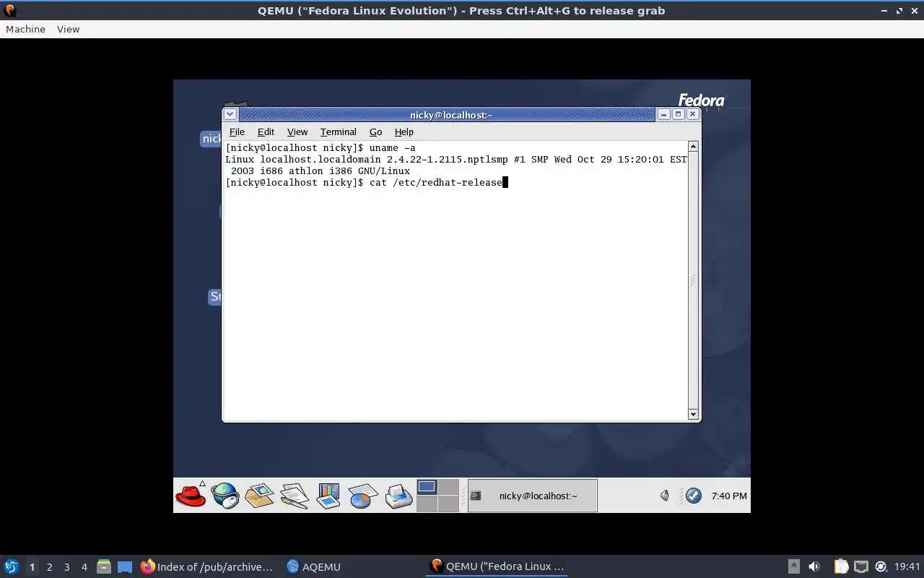
Task: Minimize the nicky@localhost terminal window
Action: [x=663, y=114]
